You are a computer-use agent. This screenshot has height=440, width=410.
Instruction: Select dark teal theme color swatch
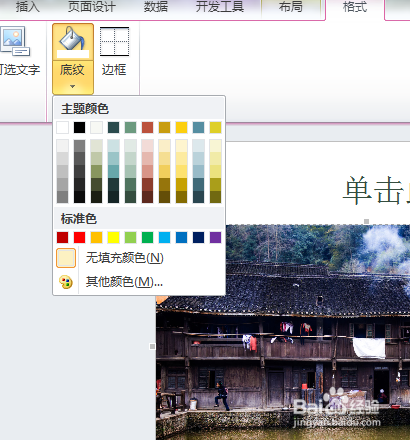(113, 127)
